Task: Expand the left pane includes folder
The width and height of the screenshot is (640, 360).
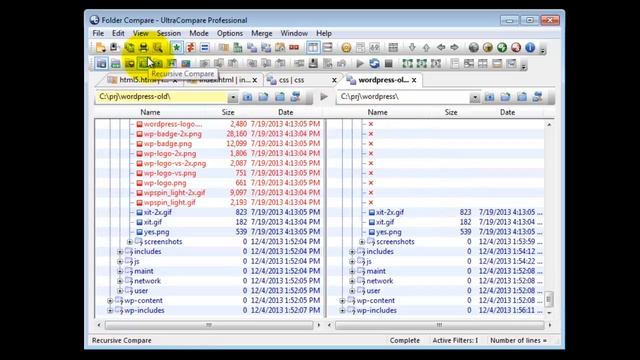Action: coord(120,251)
